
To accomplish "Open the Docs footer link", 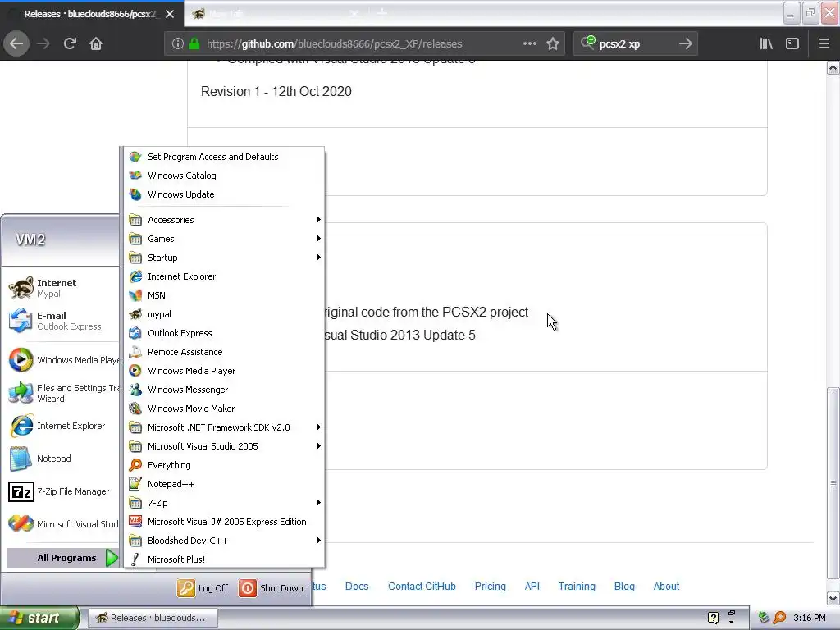I will pyautogui.click(x=357, y=586).
